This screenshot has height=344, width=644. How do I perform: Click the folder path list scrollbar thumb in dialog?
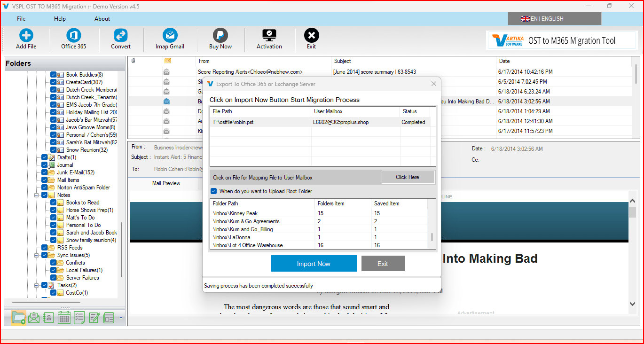pyautogui.click(x=432, y=237)
